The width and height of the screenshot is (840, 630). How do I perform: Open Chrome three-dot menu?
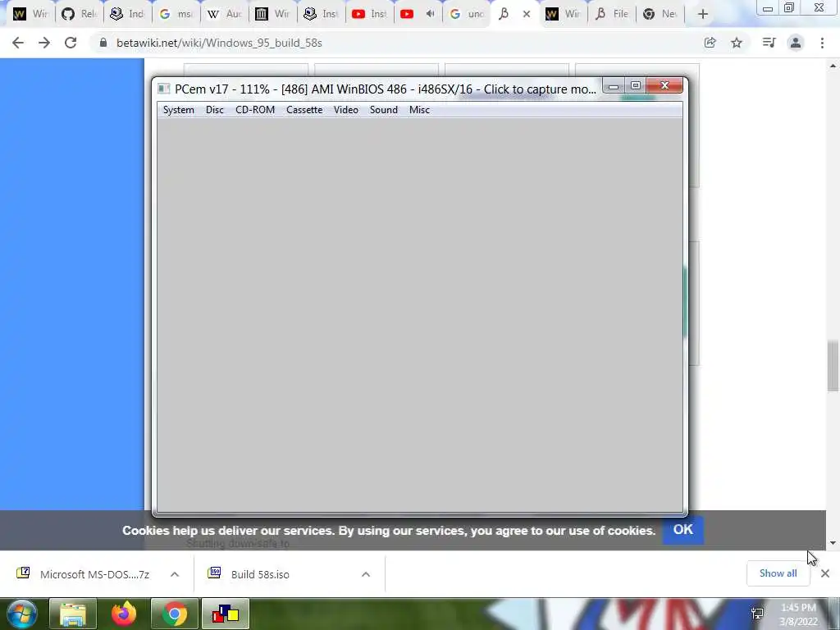pos(822,43)
